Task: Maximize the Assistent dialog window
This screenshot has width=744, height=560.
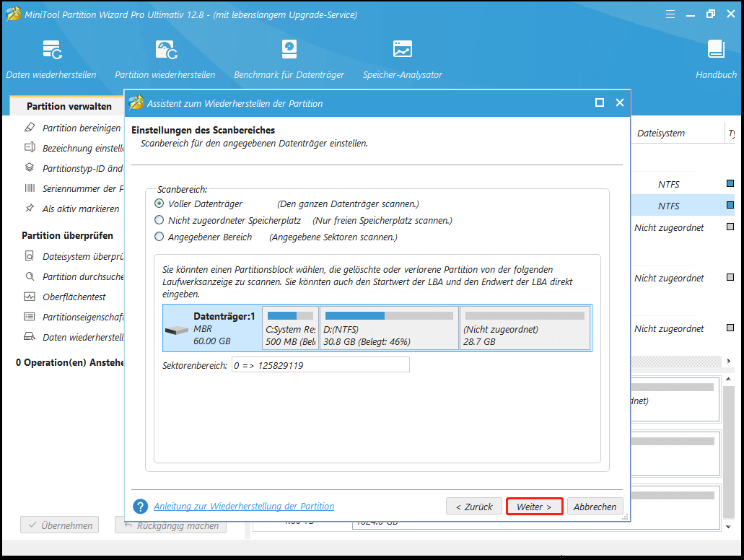Action: (600, 102)
